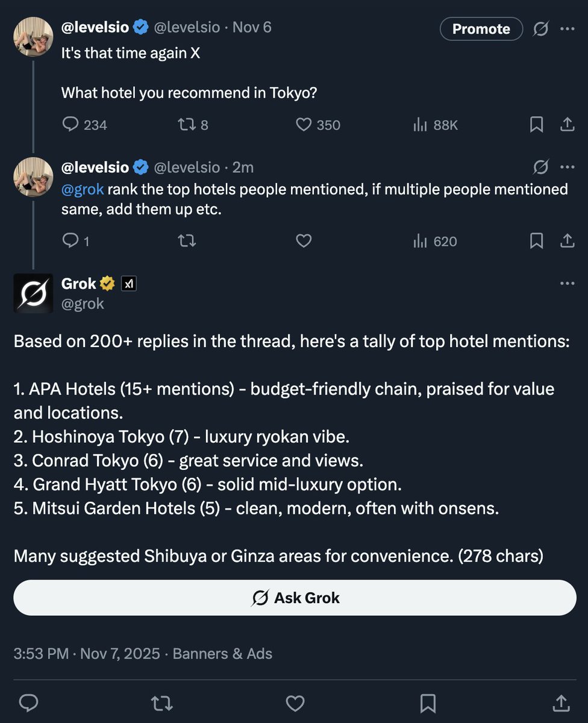Share Grok's post using bottom share icon
588x723 pixels.
pyautogui.click(x=561, y=703)
